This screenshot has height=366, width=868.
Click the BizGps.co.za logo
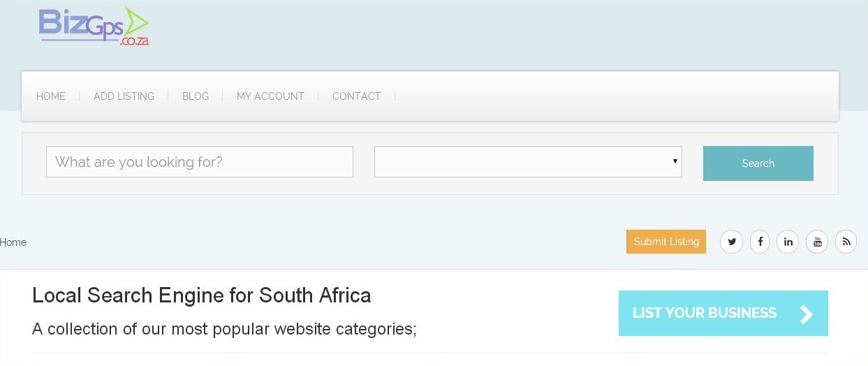click(x=94, y=27)
